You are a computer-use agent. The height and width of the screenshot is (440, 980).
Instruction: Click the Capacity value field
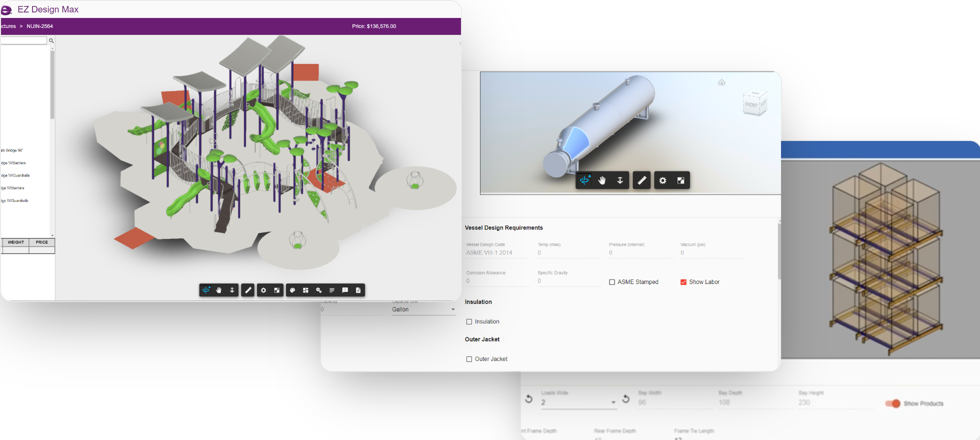[x=352, y=309]
